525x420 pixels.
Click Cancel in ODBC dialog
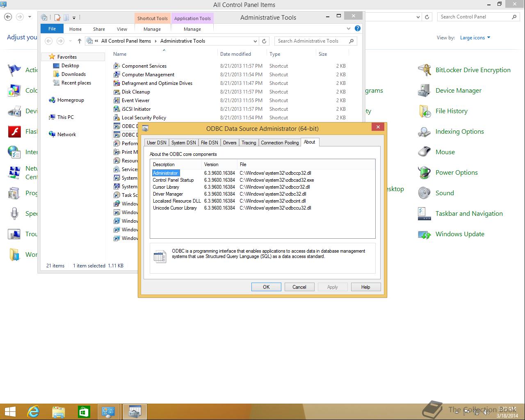click(x=299, y=287)
